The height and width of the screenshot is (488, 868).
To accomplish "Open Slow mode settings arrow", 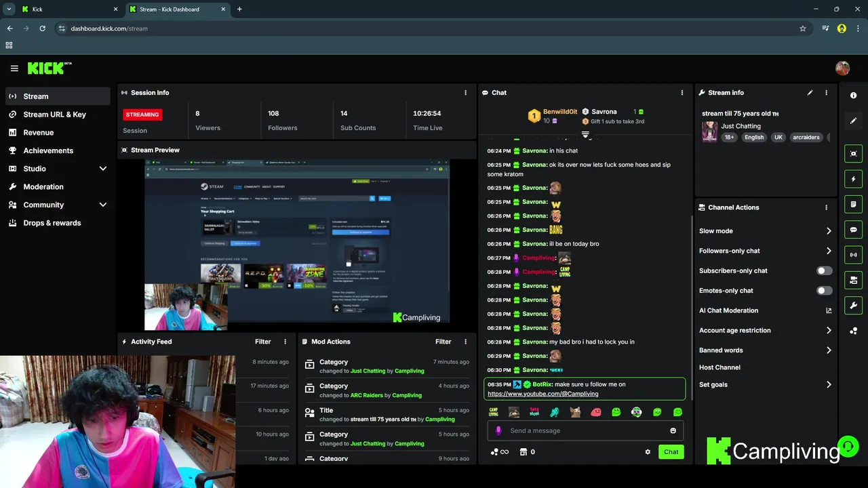I will 829,231.
